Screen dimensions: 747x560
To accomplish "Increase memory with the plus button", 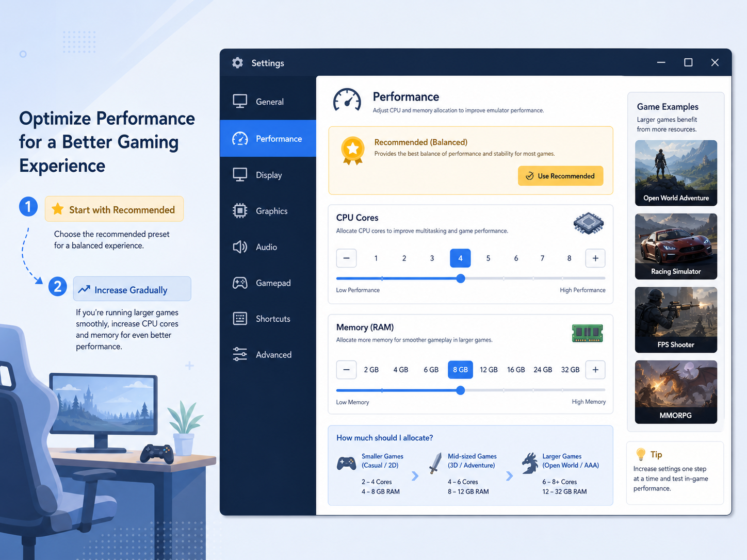I will point(595,370).
